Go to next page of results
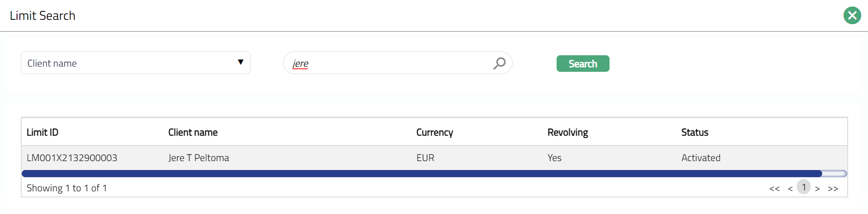The height and width of the screenshot is (214, 868). [817, 188]
